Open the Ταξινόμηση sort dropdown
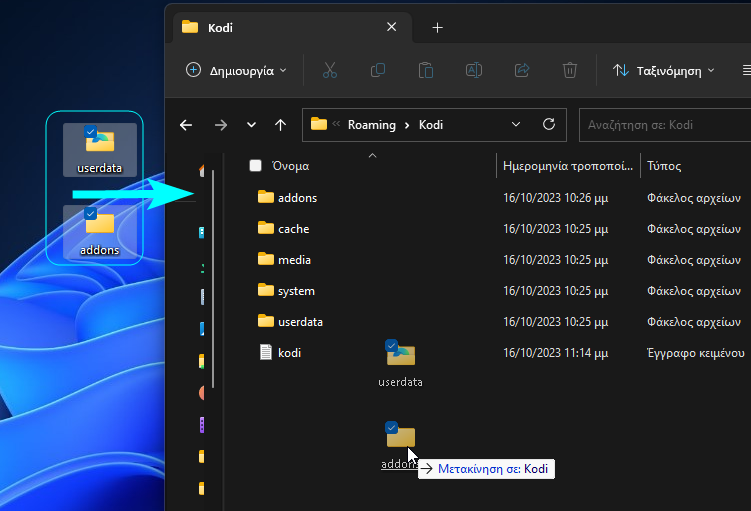Screen dimensions: 751x511 point(663,70)
